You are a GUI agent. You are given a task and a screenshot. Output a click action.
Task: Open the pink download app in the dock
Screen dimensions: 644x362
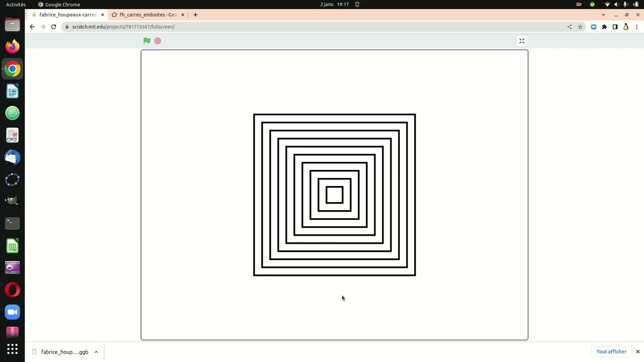tap(12, 332)
